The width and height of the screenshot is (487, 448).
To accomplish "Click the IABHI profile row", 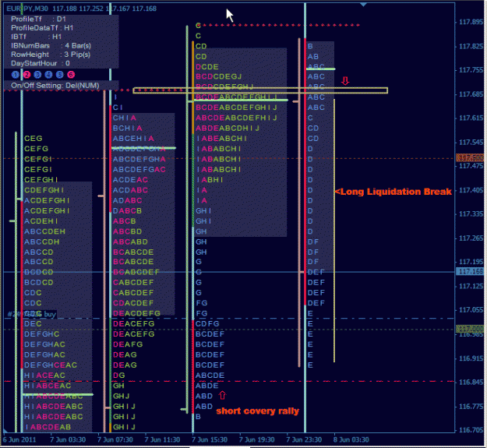I will point(210,180).
